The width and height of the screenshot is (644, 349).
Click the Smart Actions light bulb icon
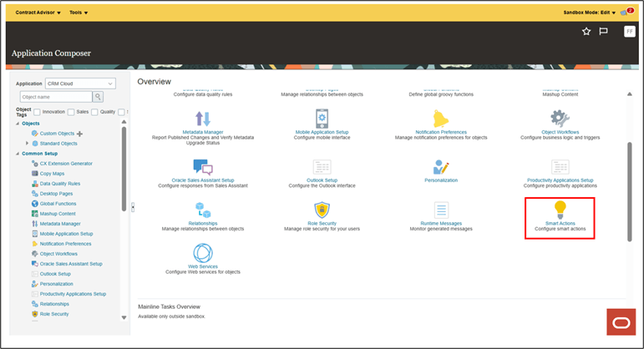[x=560, y=210]
